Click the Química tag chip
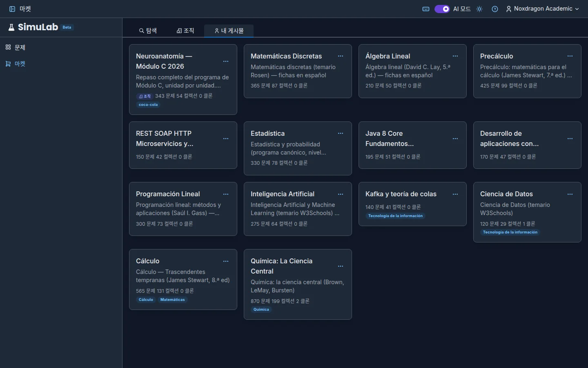This screenshot has width=588, height=368. click(261, 310)
